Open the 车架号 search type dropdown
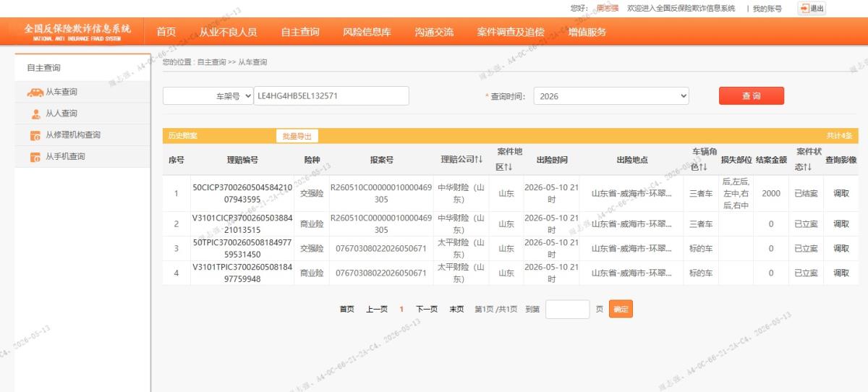Viewport: 868px width, 392px height. click(208, 96)
